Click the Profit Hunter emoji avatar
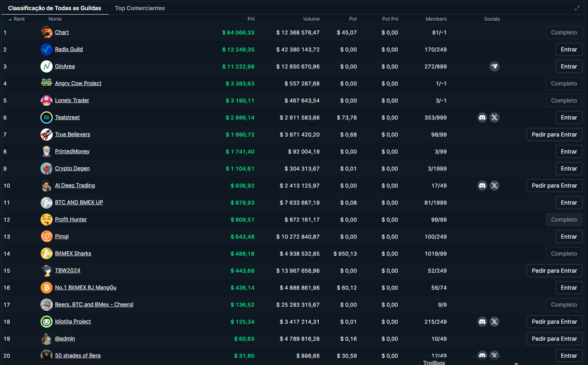 coord(47,220)
